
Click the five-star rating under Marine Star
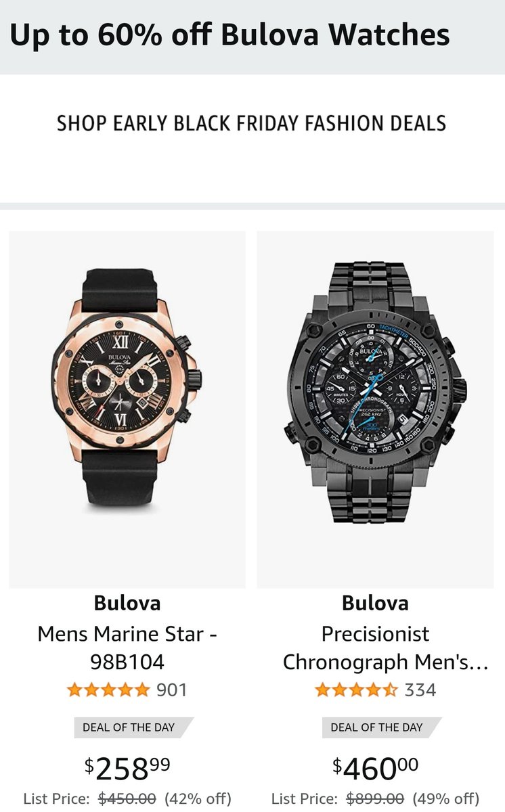108,690
